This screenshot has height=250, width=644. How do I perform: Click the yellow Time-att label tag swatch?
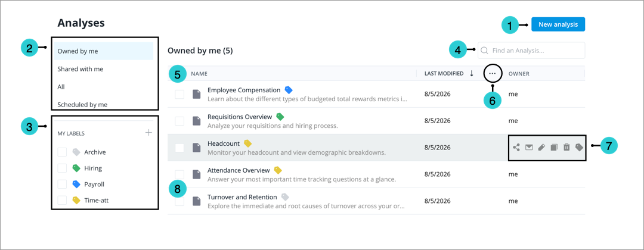(x=76, y=201)
